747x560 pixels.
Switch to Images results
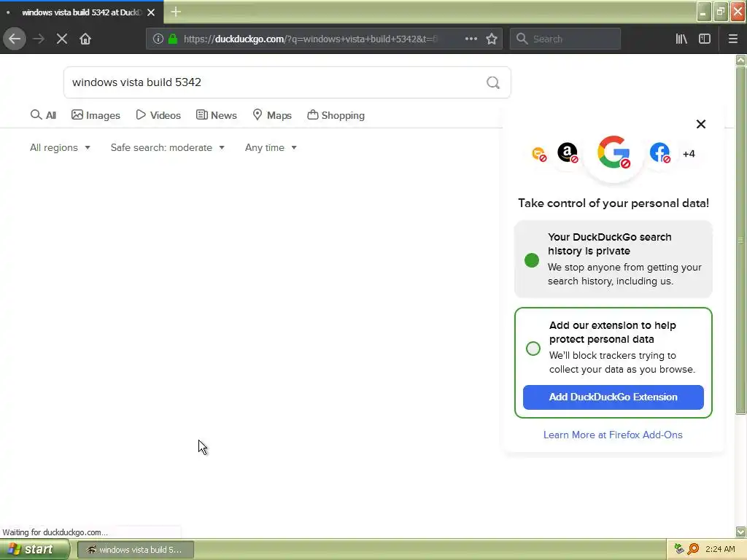point(96,115)
